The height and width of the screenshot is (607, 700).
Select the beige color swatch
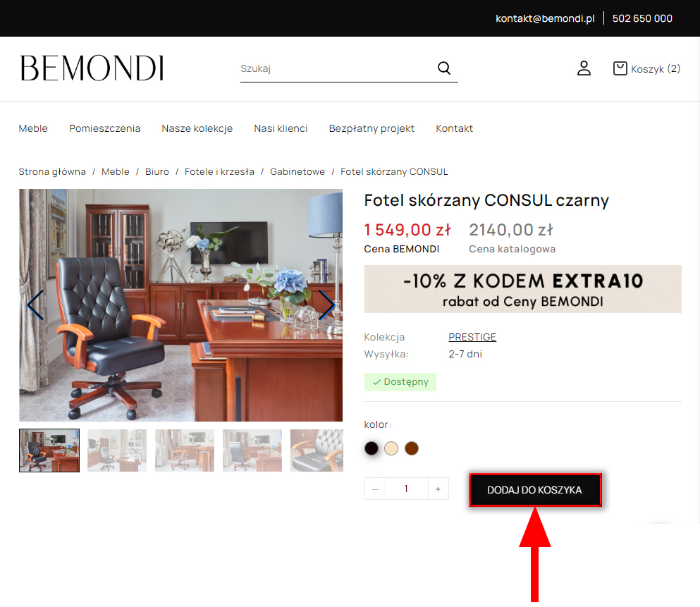pos(391,448)
